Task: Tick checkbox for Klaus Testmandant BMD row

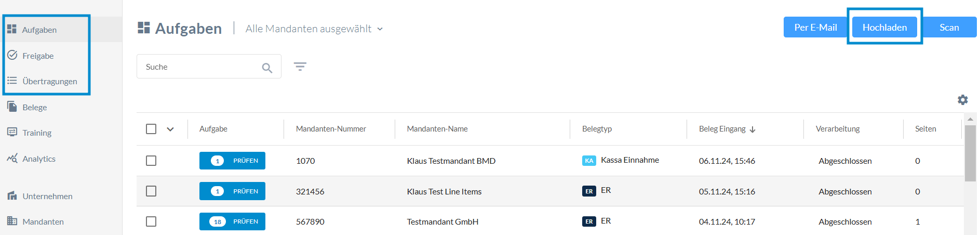Action: 151,161
